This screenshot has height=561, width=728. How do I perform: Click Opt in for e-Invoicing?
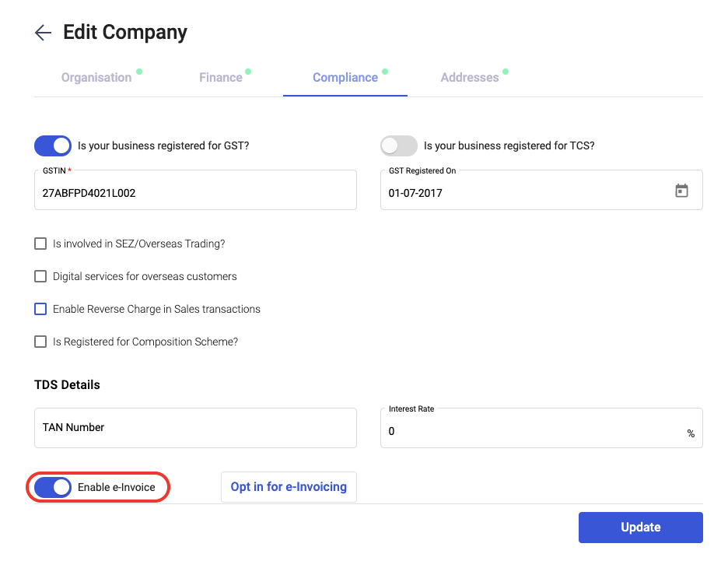[x=289, y=487]
